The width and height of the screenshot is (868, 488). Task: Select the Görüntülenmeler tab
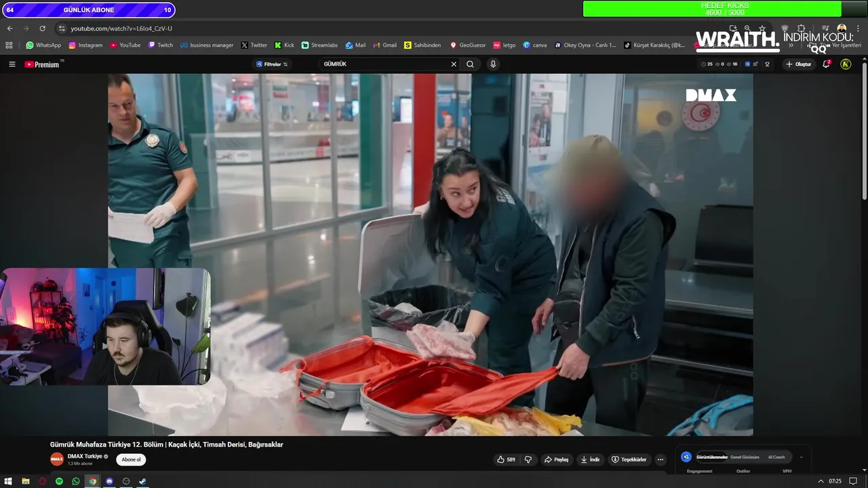(x=711, y=457)
